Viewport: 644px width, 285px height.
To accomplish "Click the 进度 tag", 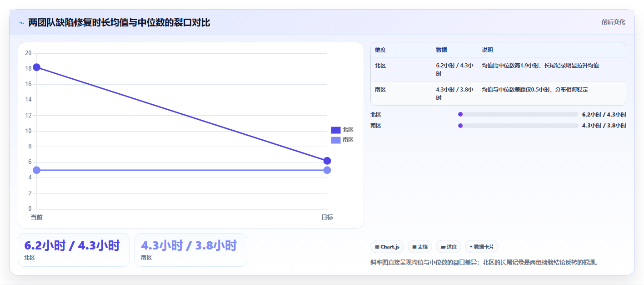I will pos(449,247).
